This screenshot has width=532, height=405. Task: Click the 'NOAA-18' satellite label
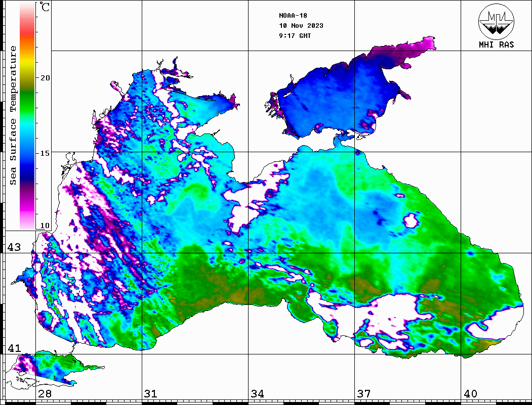293,16
